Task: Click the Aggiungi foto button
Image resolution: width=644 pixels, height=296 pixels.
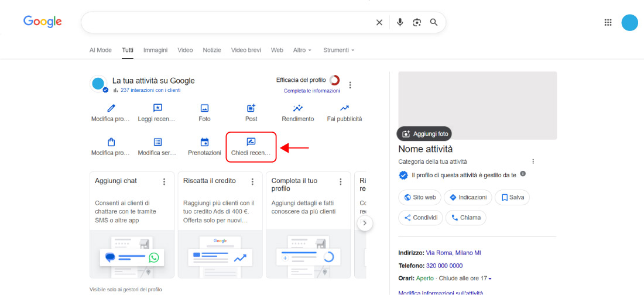Action: (x=424, y=134)
